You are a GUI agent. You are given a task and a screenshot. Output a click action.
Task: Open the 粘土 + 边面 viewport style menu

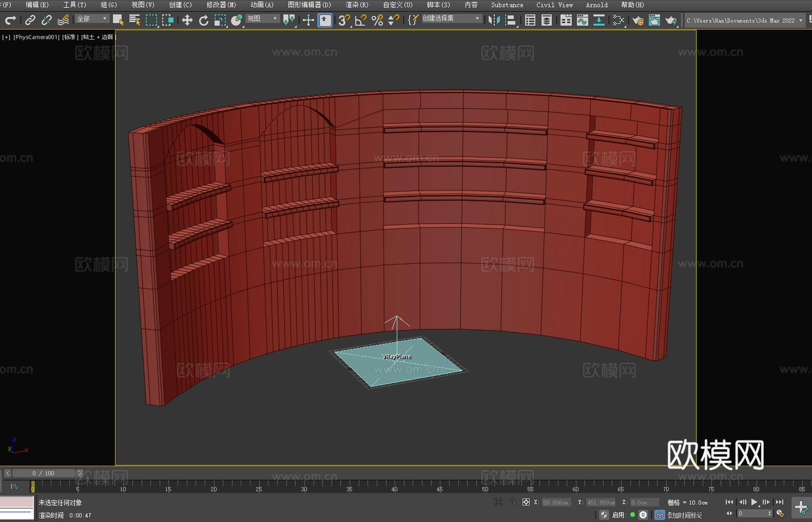98,37
